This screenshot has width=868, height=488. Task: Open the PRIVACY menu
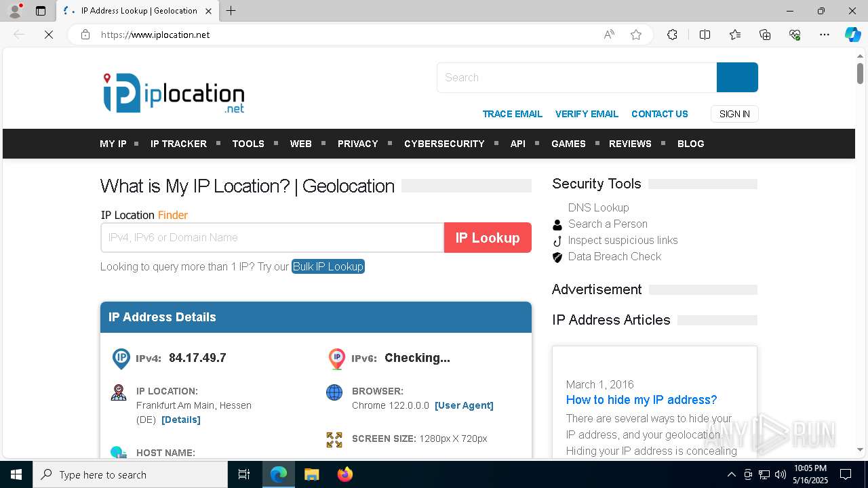point(357,144)
